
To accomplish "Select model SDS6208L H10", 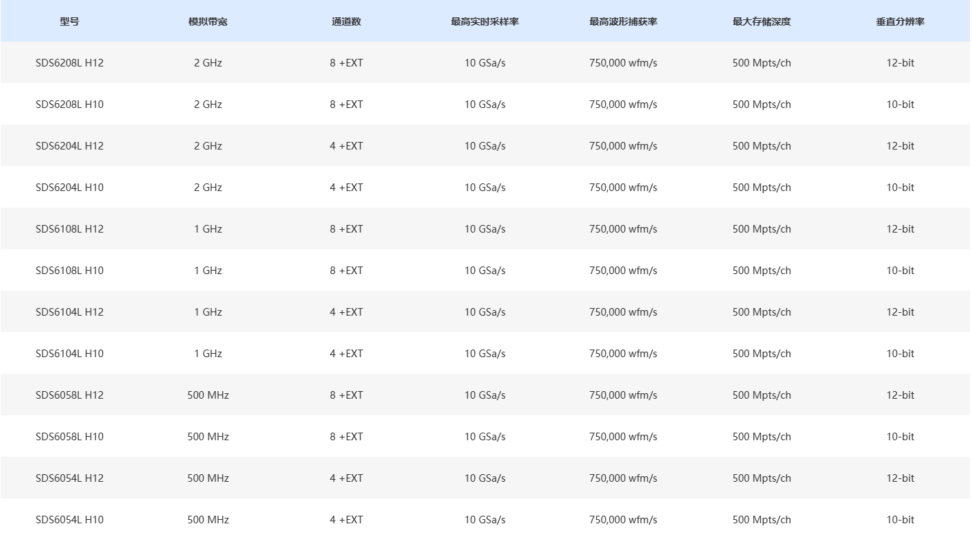I will [69, 105].
